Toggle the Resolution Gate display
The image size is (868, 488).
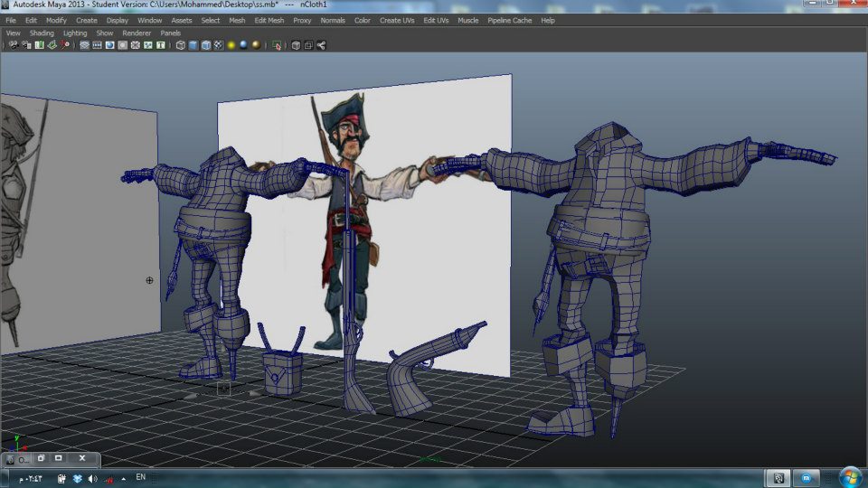(x=109, y=45)
